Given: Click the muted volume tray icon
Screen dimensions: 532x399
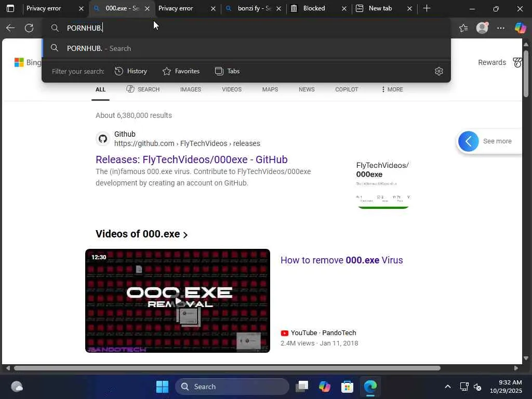Looking at the screenshot, I should (x=477, y=387).
